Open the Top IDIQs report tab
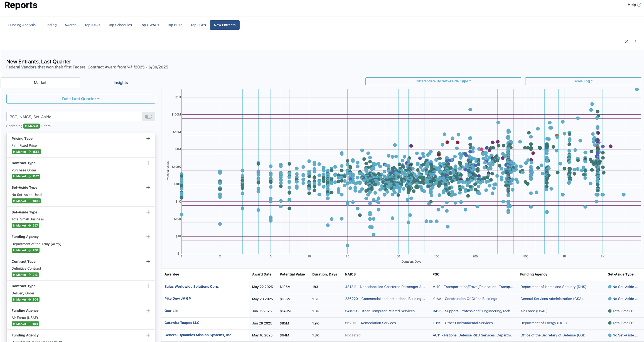 coord(92,25)
